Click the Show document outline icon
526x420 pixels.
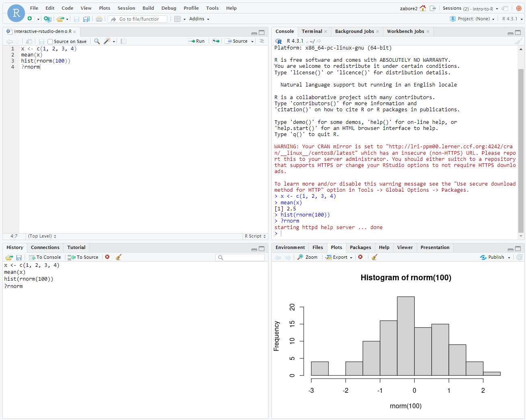click(x=262, y=41)
